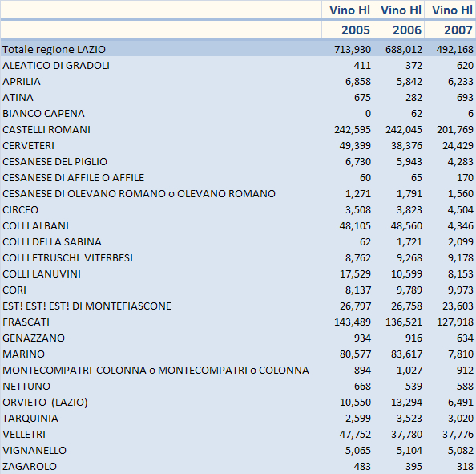This screenshot has height=474, width=476.
Task: Click Colli Lanuvini 2005 value 17,529
Action: coord(355,274)
